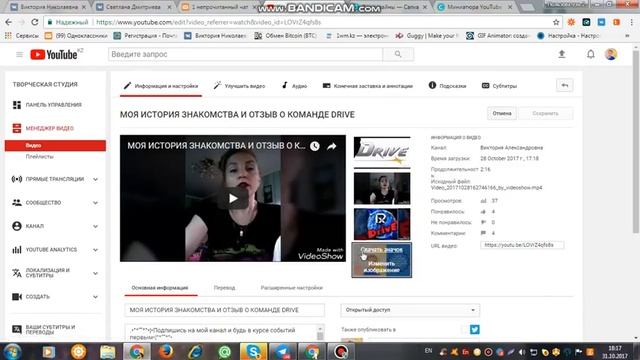The width and height of the screenshot is (640, 360).
Task: Click the volume icon in system tray
Action: click(522, 352)
